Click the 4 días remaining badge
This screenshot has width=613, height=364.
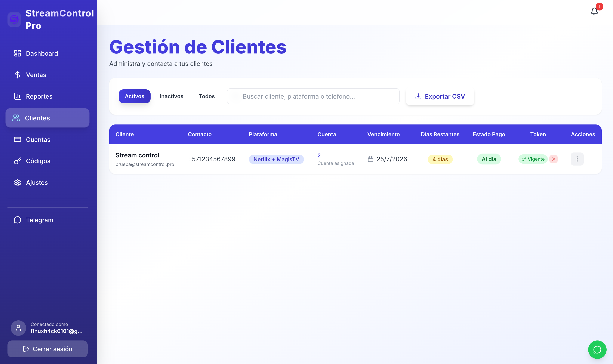pyautogui.click(x=440, y=159)
